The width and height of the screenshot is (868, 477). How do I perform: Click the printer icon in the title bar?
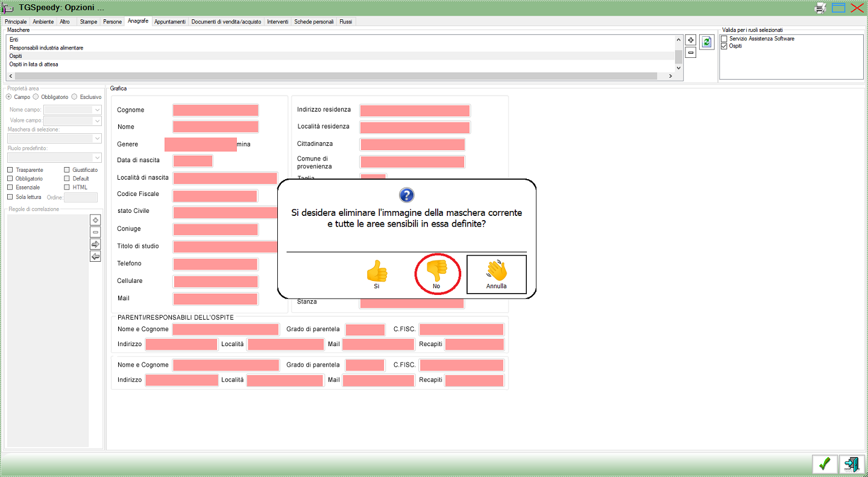[x=820, y=8]
